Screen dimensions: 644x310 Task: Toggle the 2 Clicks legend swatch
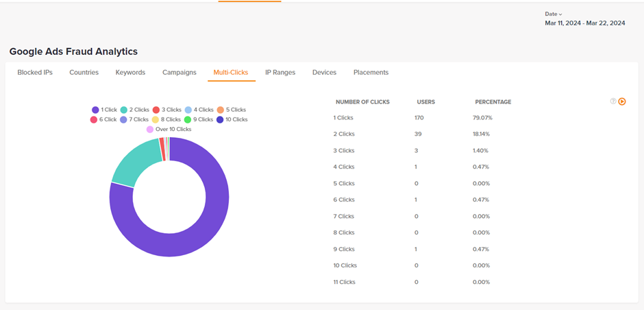click(x=124, y=110)
